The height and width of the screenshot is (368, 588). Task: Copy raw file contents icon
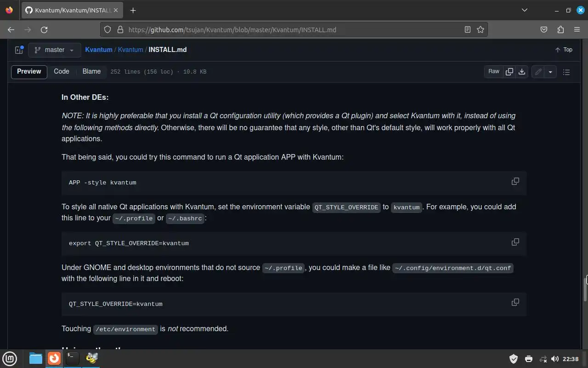click(x=509, y=72)
